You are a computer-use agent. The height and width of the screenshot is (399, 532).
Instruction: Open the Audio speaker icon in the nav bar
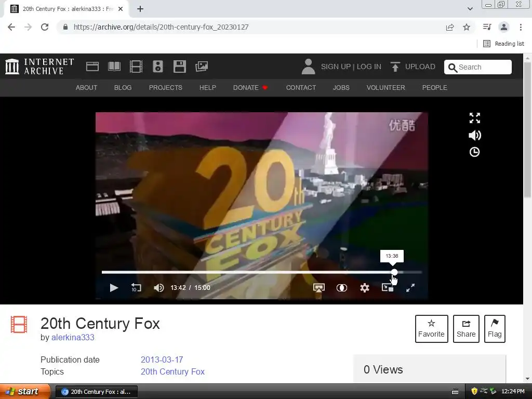click(158, 66)
